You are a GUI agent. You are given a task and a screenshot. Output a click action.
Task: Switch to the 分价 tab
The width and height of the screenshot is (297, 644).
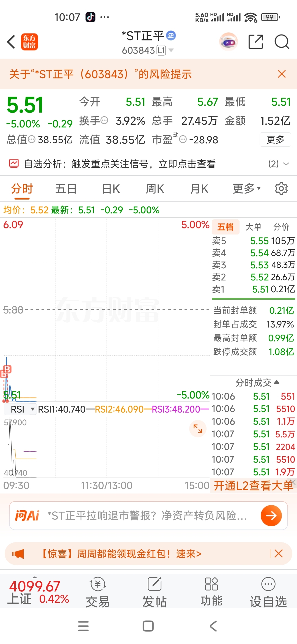pos(281,227)
